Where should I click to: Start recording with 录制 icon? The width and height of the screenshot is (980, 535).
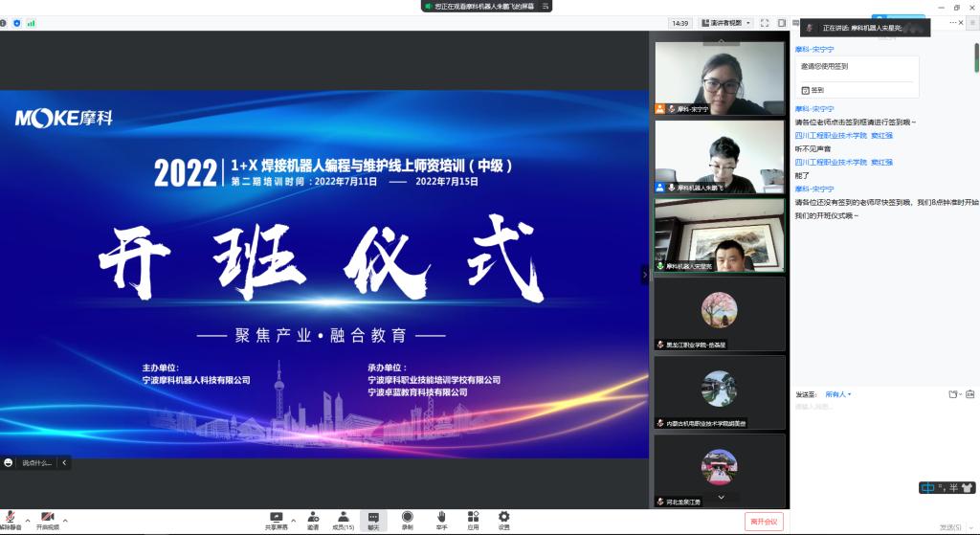point(408,519)
